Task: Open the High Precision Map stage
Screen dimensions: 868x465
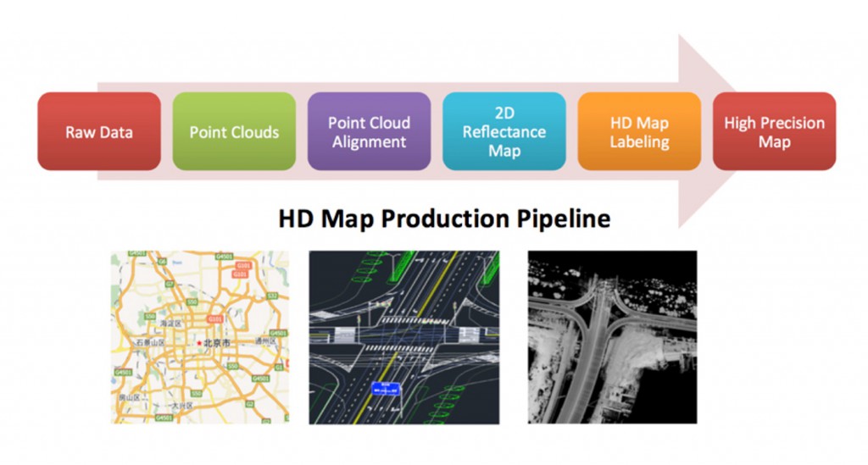Action: [x=774, y=131]
